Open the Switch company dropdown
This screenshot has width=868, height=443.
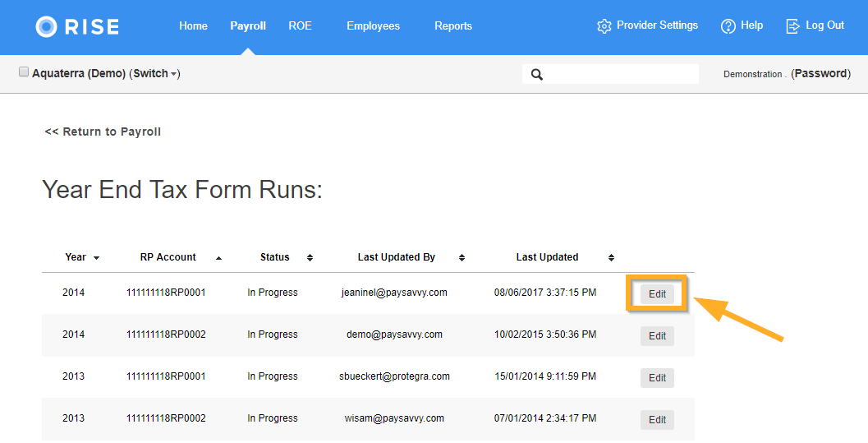(x=155, y=74)
